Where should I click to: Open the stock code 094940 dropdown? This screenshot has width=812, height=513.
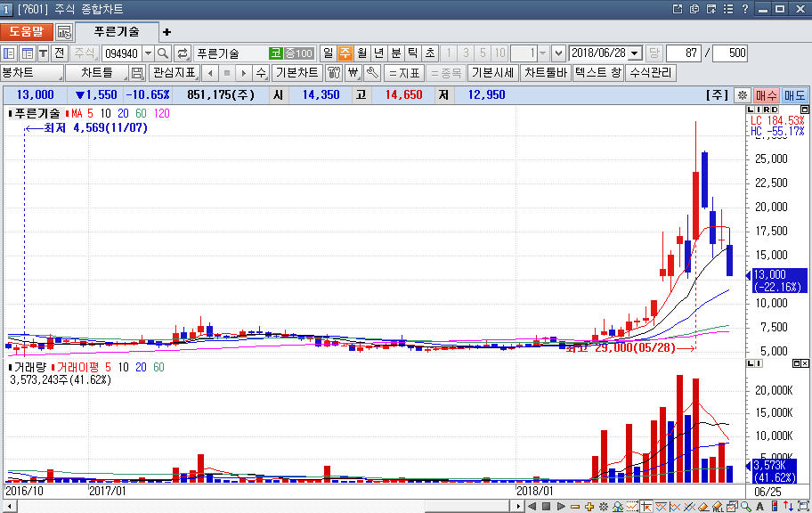(x=148, y=53)
